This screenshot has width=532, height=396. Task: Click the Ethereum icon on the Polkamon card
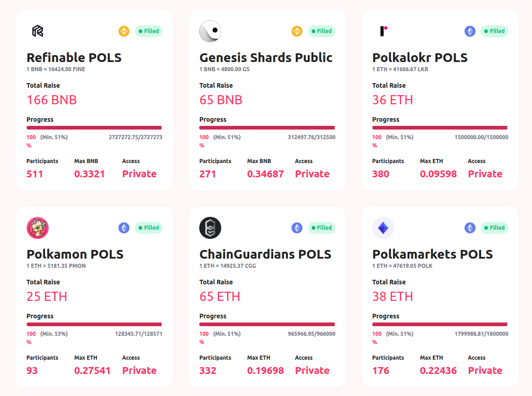click(x=124, y=228)
